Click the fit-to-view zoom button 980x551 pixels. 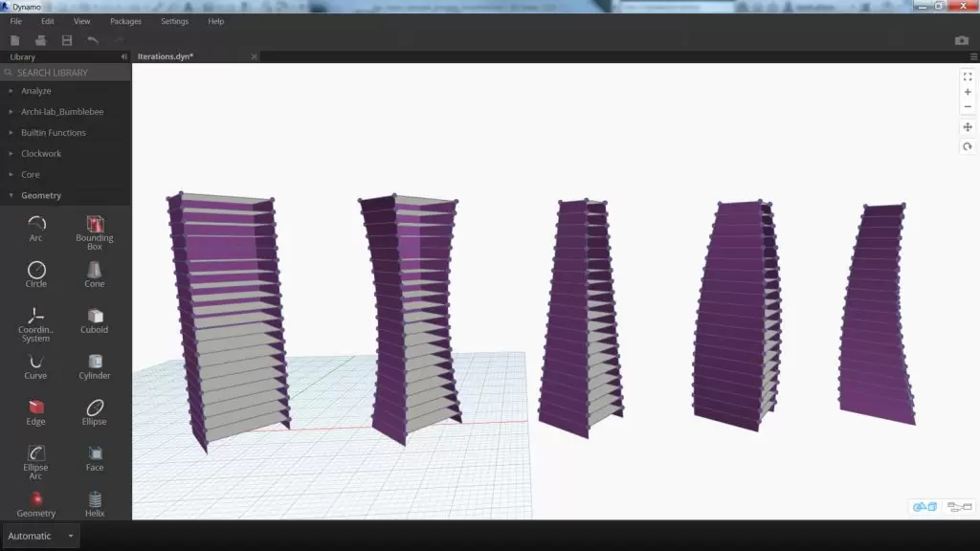968,77
